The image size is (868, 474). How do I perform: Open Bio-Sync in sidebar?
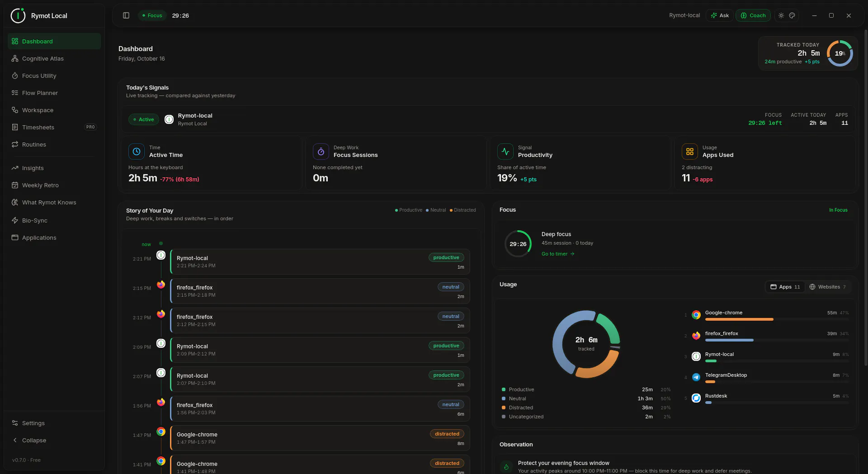(54, 220)
